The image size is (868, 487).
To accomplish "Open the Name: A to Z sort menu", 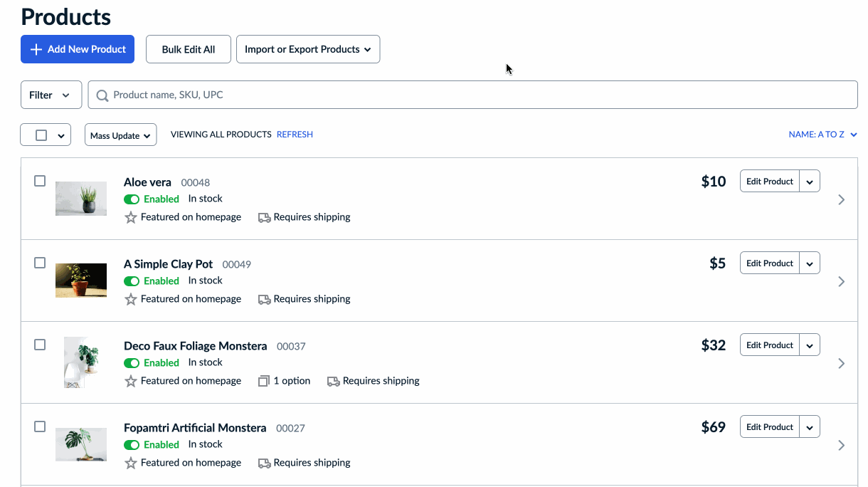I will click(x=822, y=135).
